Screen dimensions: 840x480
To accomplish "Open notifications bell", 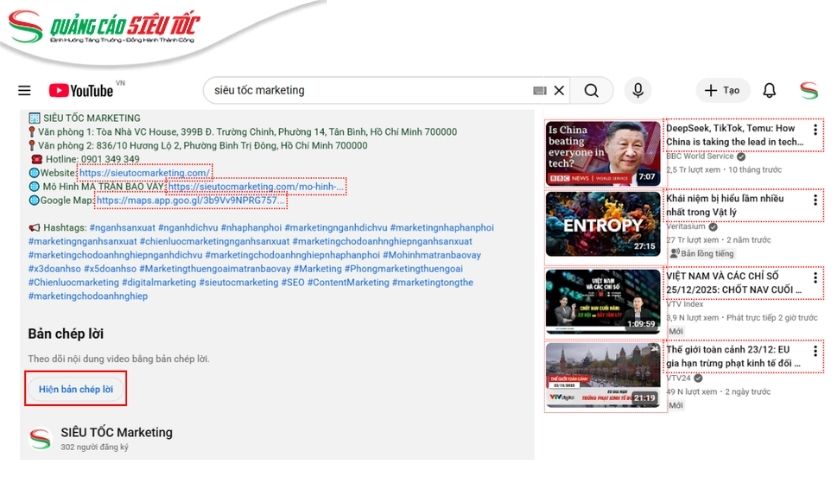I will pyautogui.click(x=769, y=91).
